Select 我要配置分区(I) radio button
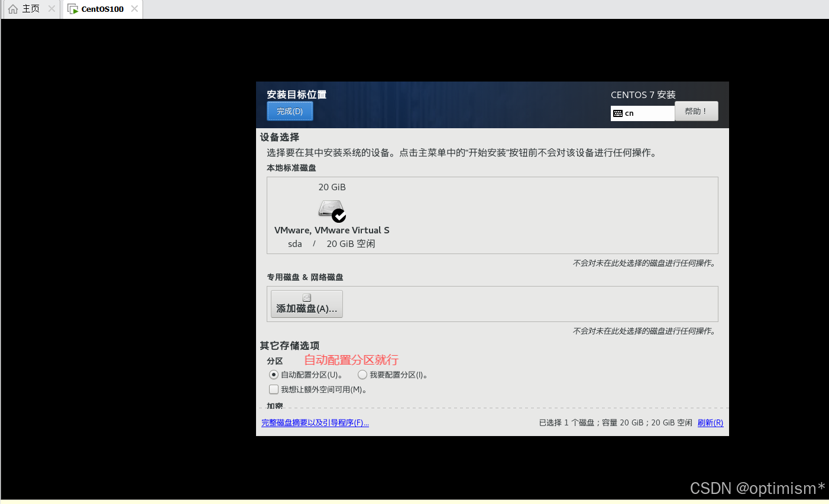 (x=362, y=375)
